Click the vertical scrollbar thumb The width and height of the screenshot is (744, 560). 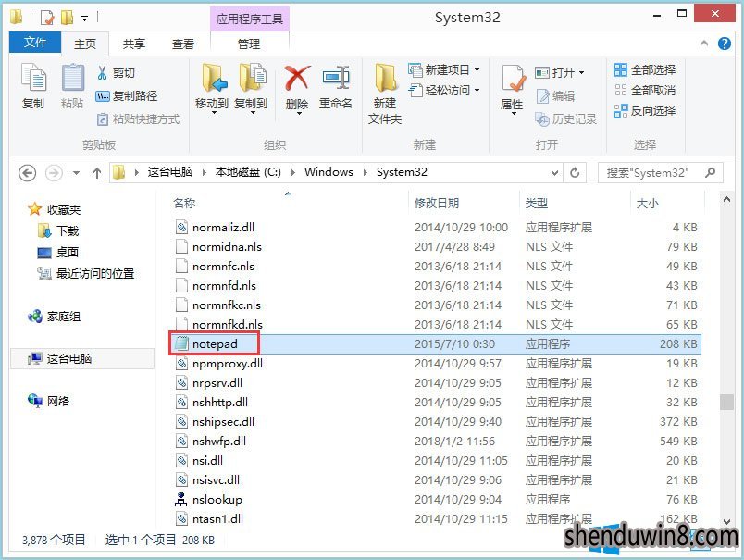click(x=726, y=403)
